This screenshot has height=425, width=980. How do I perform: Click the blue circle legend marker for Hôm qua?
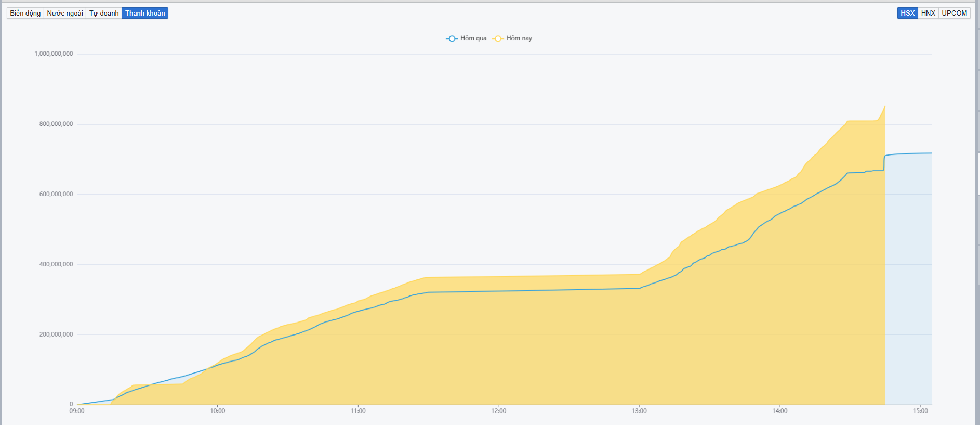click(452, 38)
